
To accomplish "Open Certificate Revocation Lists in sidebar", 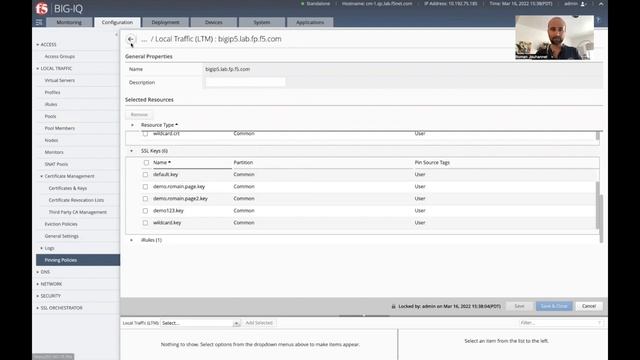I will pos(76,200).
